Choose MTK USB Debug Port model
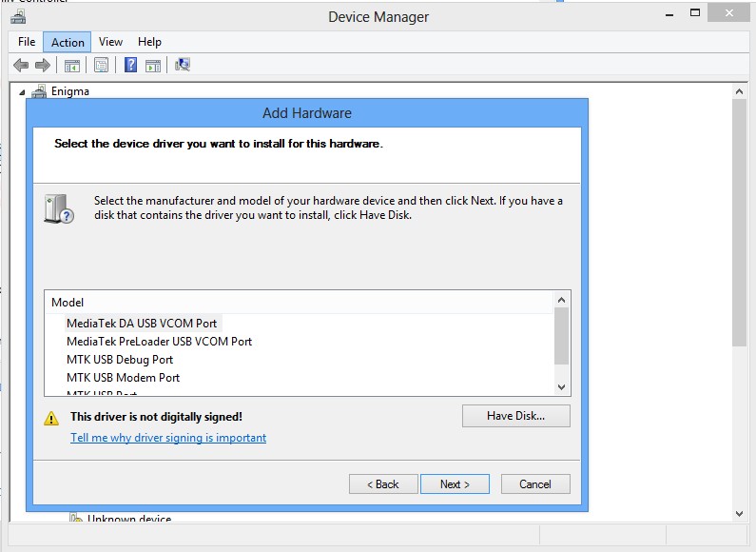 [120, 360]
